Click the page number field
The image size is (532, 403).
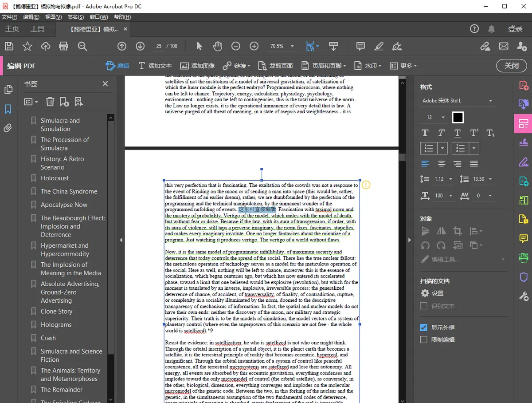pos(159,46)
